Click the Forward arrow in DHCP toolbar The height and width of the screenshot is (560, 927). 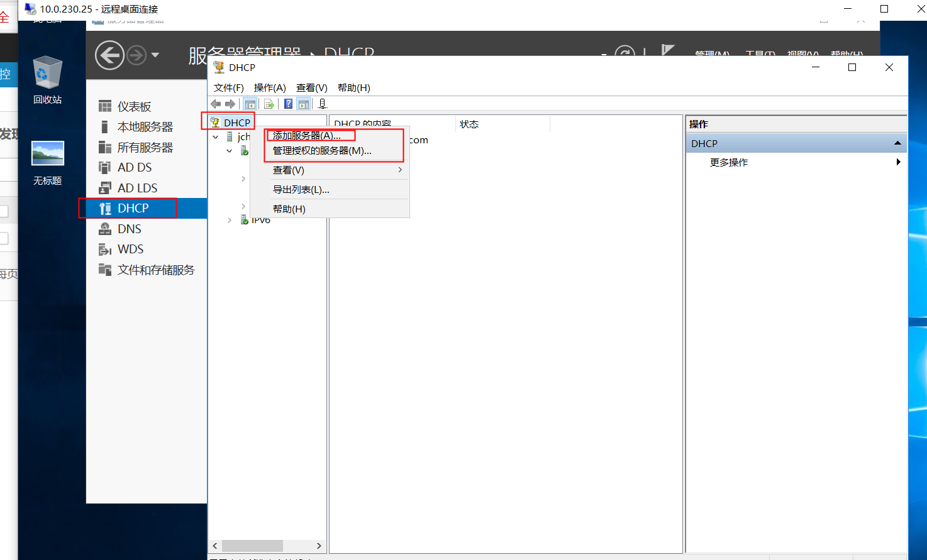tap(230, 104)
